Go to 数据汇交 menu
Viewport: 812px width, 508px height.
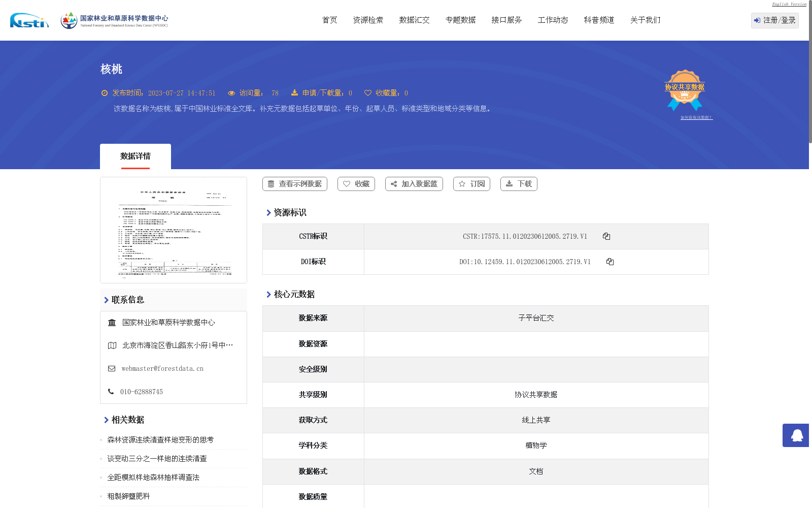pyautogui.click(x=414, y=20)
